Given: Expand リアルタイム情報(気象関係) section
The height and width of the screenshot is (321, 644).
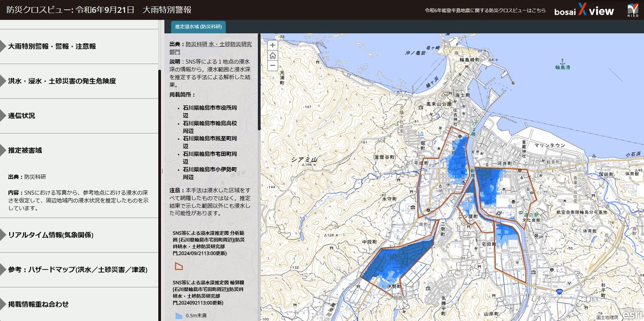Looking at the screenshot, I should pyautogui.click(x=79, y=235).
